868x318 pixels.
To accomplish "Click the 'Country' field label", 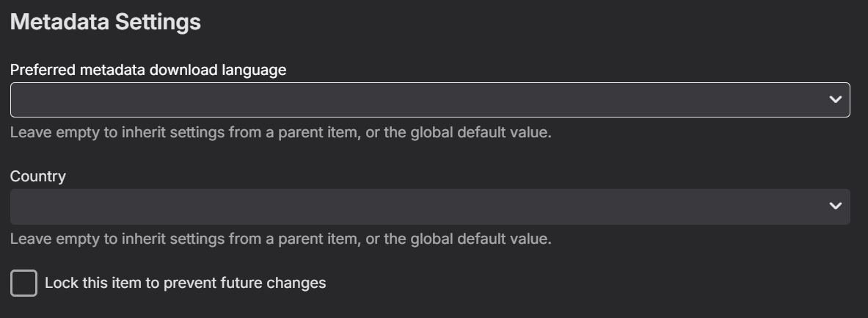I will 38,176.
